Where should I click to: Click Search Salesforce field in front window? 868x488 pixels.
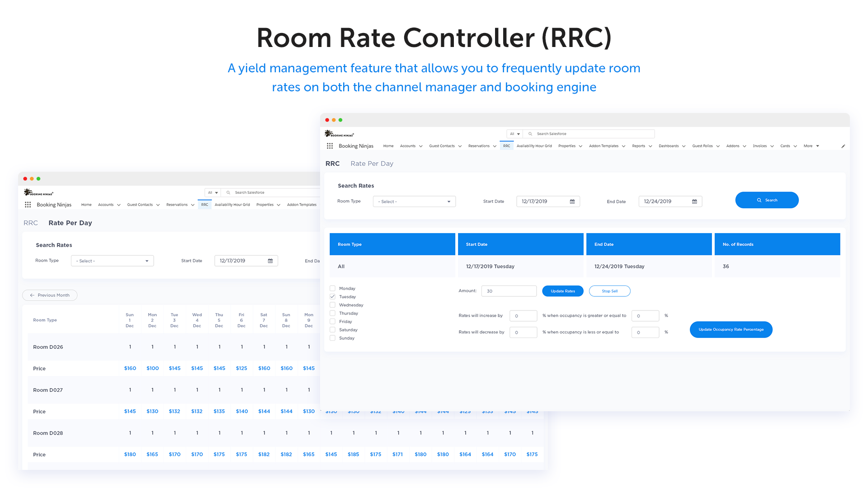click(589, 134)
